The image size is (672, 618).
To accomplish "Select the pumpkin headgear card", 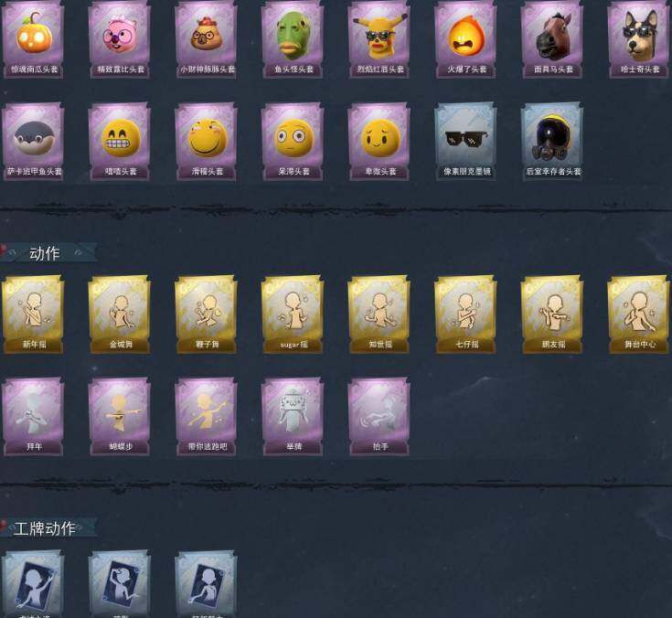I will [x=34, y=39].
